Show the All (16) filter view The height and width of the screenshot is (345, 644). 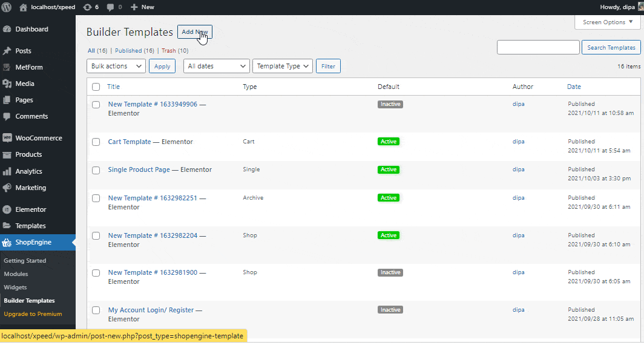pyautogui.click(x=97, y=50)
